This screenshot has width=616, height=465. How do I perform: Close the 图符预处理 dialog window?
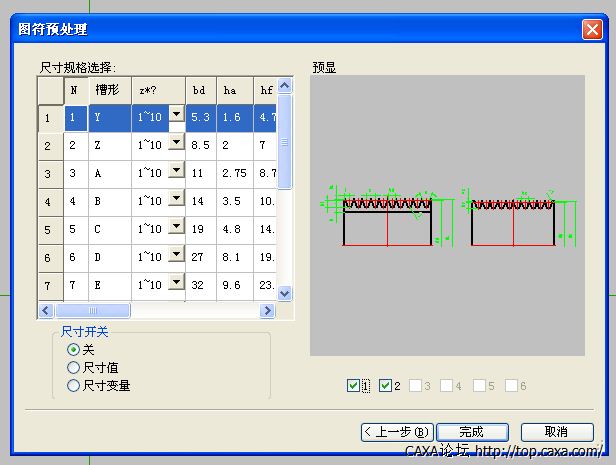[591, 29]
